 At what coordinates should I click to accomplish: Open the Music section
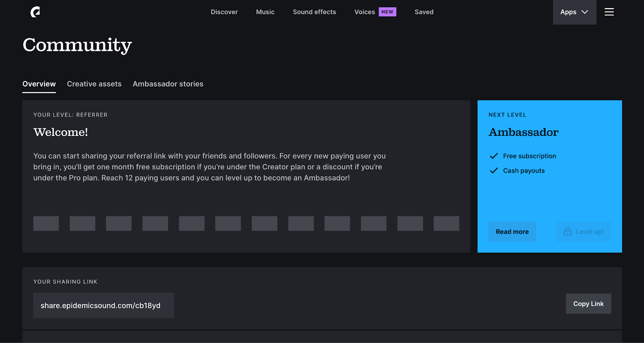click(265, 12)
